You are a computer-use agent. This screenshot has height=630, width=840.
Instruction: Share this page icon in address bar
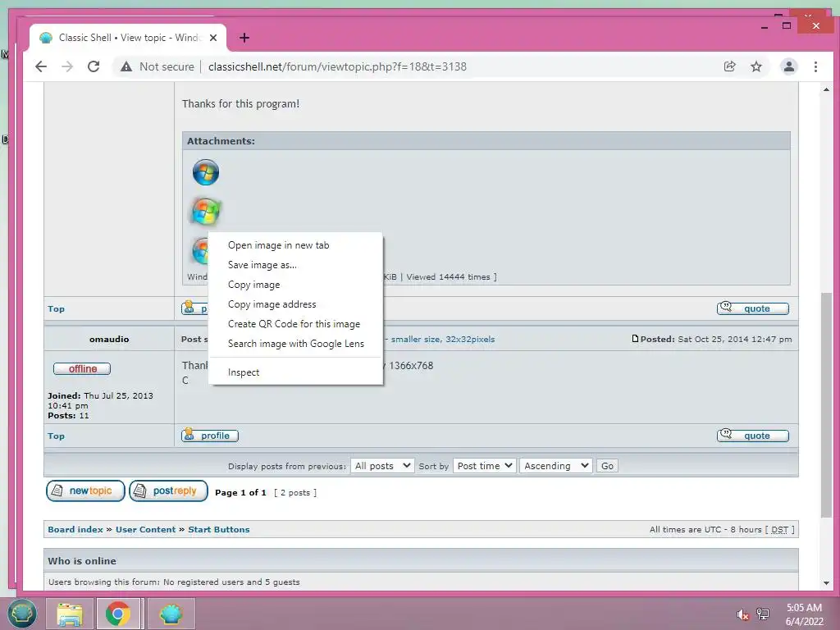tap(729, 66)
